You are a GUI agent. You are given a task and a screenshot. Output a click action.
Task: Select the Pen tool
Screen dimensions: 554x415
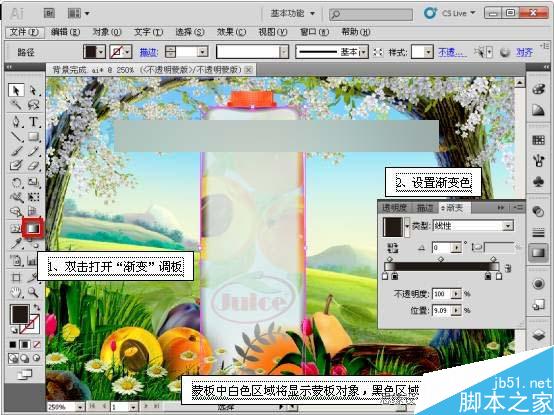[16, 121]
